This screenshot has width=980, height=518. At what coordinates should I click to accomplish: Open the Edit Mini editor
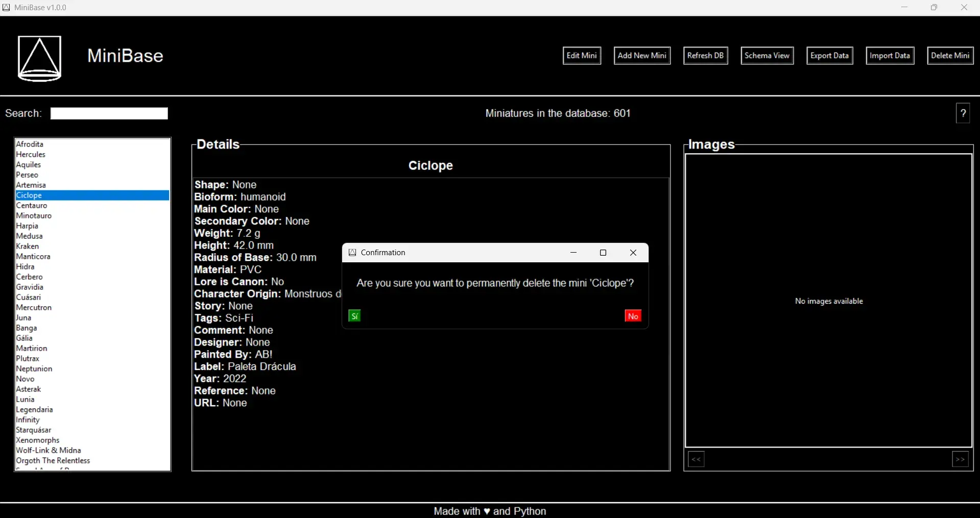coord(582,56)
